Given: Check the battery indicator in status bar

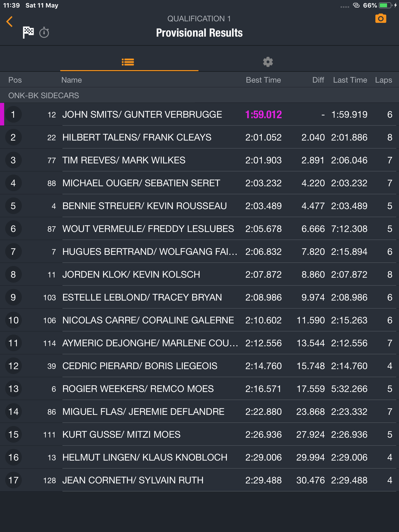Looking at the screenshot, I should [385, 5].
